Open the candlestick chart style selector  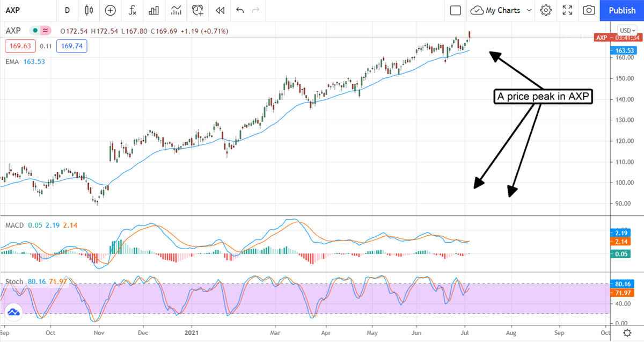point(89,10)
